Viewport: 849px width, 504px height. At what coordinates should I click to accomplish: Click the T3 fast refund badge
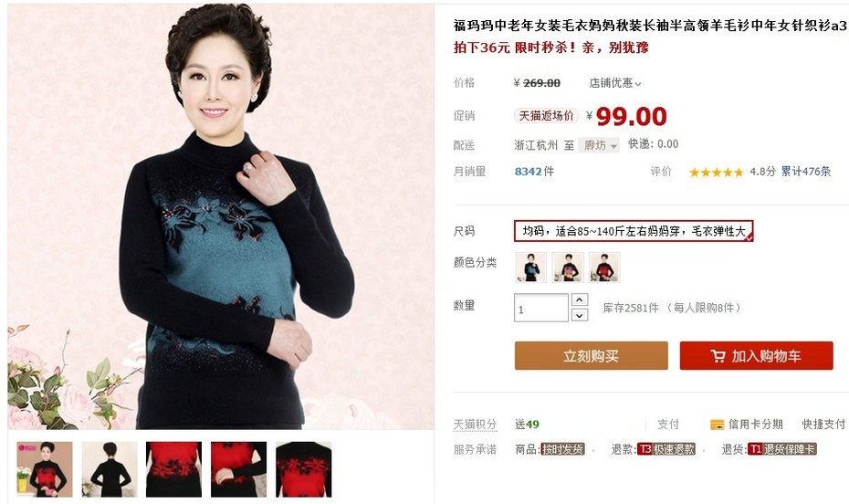(x=666, y=449)
